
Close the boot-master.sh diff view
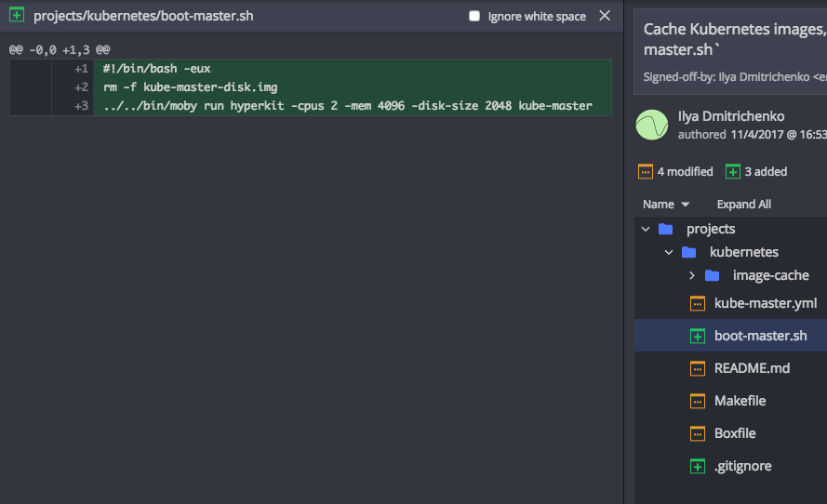(x=605, y=16)
